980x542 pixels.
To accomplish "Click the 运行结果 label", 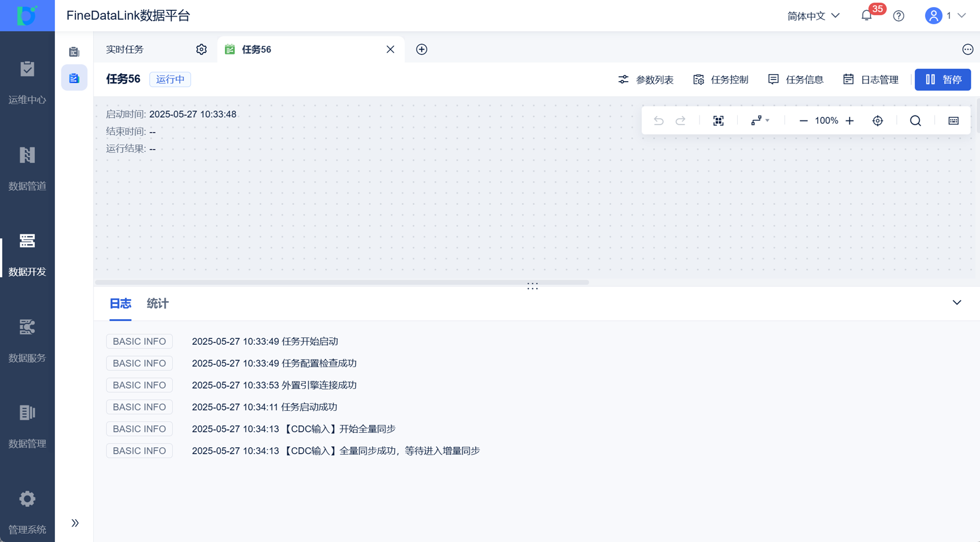I will [x=126, y=149].
